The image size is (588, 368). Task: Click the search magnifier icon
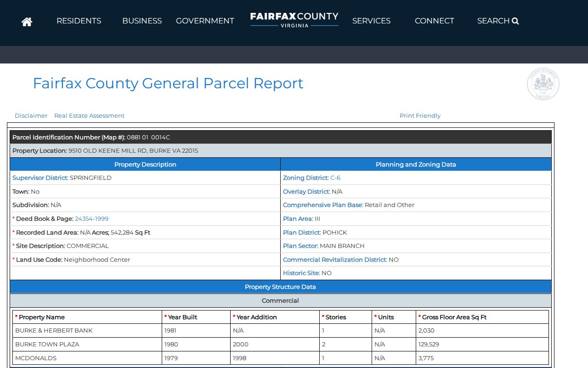(515, 21)
